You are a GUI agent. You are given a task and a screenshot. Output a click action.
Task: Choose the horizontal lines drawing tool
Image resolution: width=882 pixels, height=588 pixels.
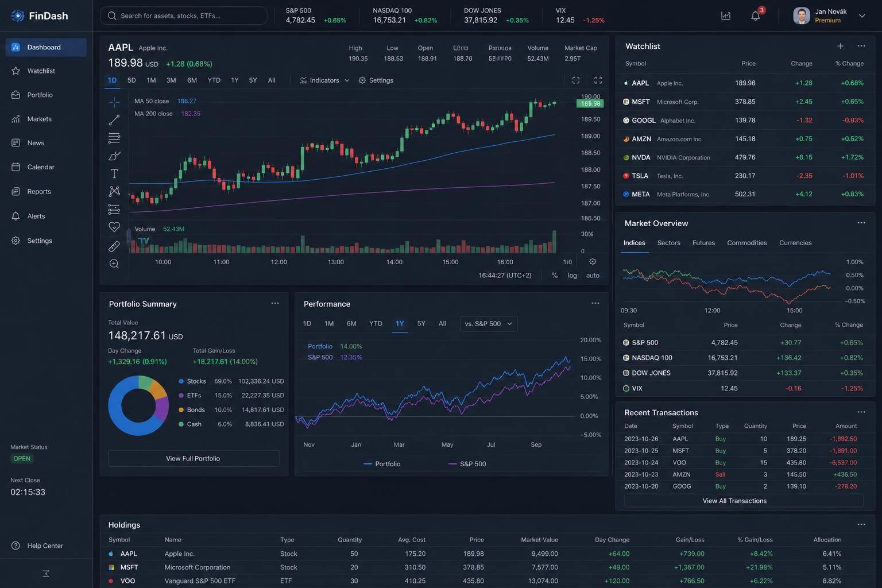point(114,138)
